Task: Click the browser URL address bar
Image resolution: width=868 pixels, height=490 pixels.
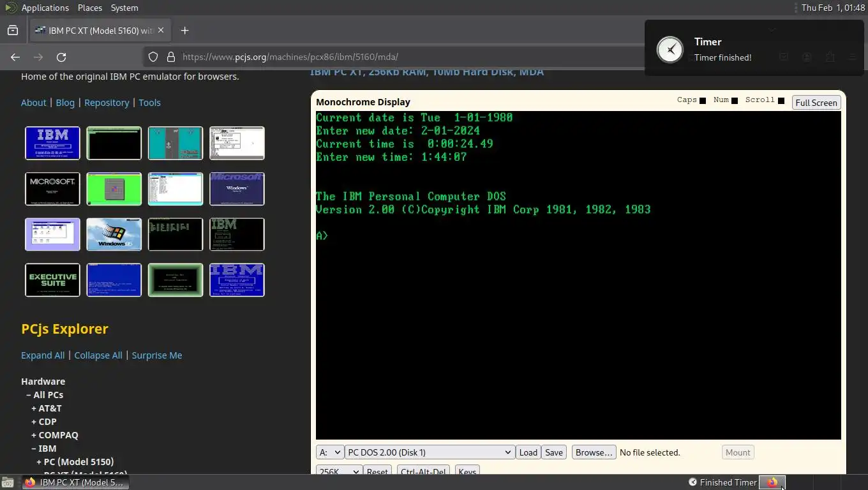Action: click(x=408, y=57)
